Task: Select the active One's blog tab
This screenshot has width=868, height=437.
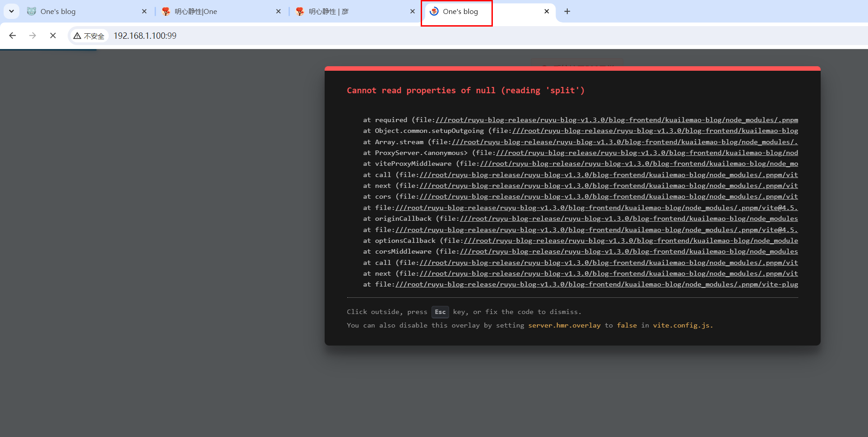Action: point(489,12)
